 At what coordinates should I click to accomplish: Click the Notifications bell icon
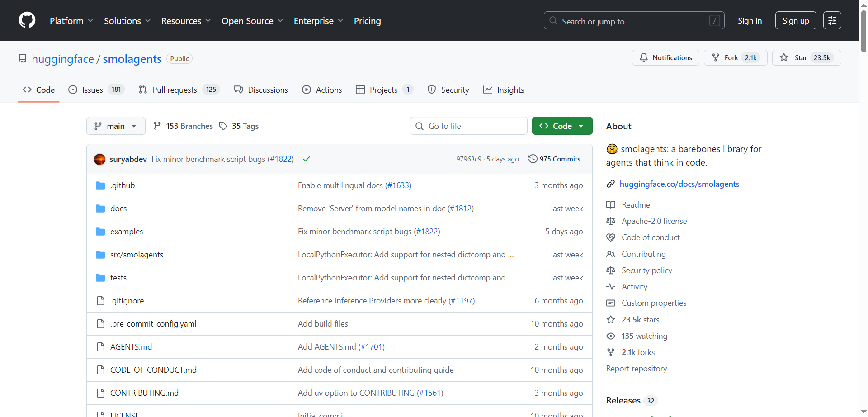click(643, 57)
